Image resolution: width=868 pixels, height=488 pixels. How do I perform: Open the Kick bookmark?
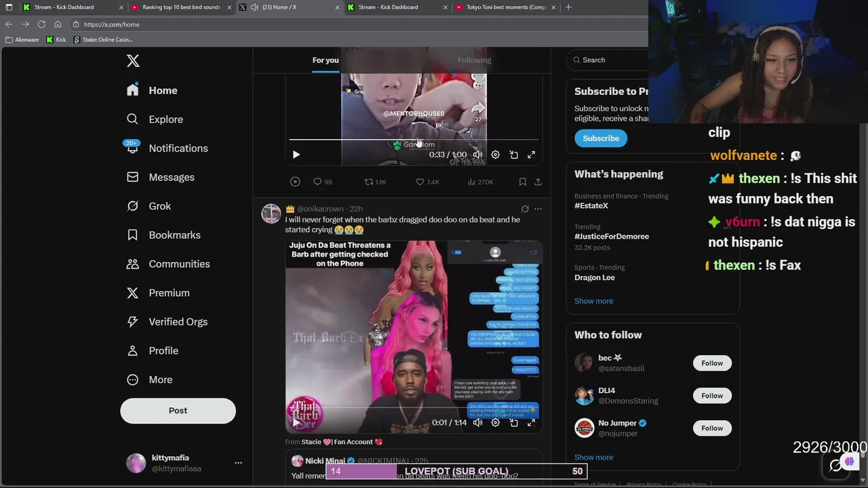56,40
